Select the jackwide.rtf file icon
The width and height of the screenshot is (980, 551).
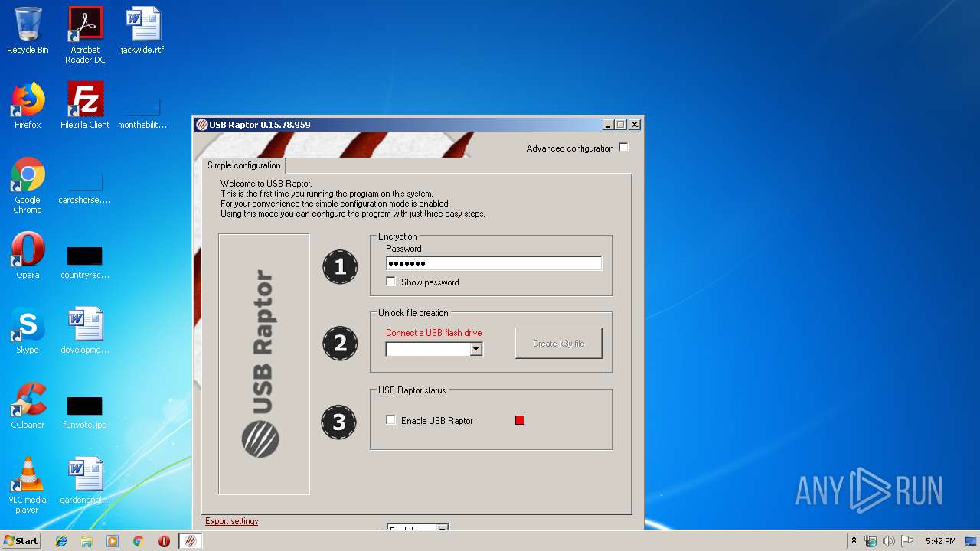[142, 31]
